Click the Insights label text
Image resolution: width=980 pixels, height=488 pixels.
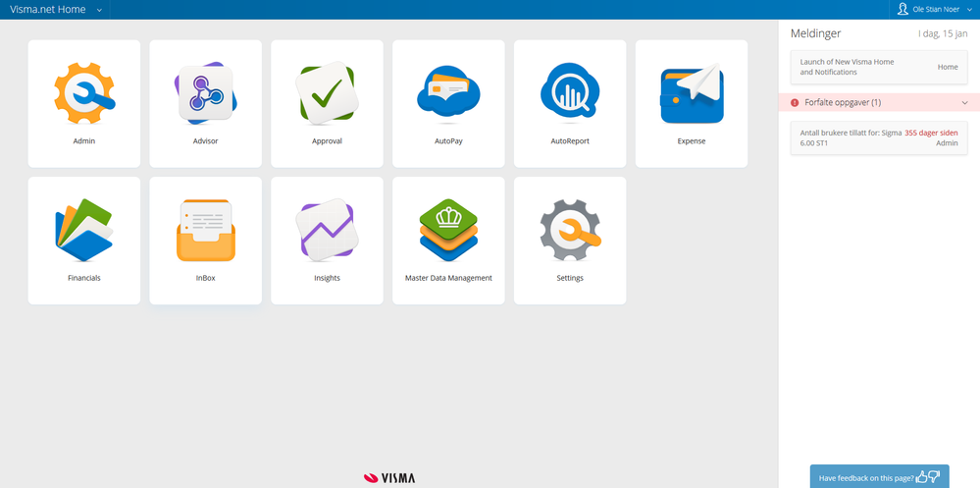(327, 278)
